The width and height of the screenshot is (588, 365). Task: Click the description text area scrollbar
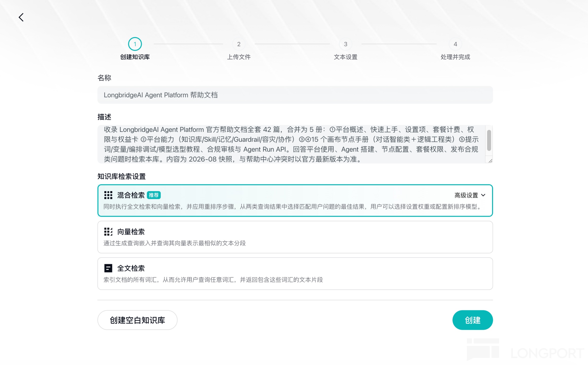489,140
